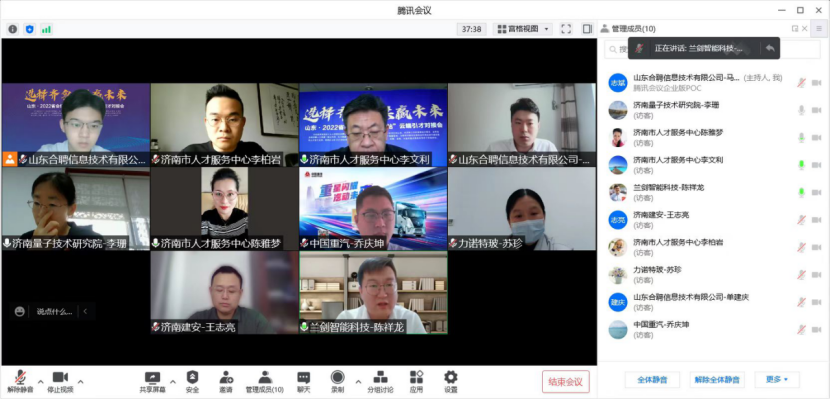This screenshot has width=830, height=400.
Task: Select the 力诺特玻-苏珍 video tile
Action: coord(522,208)
